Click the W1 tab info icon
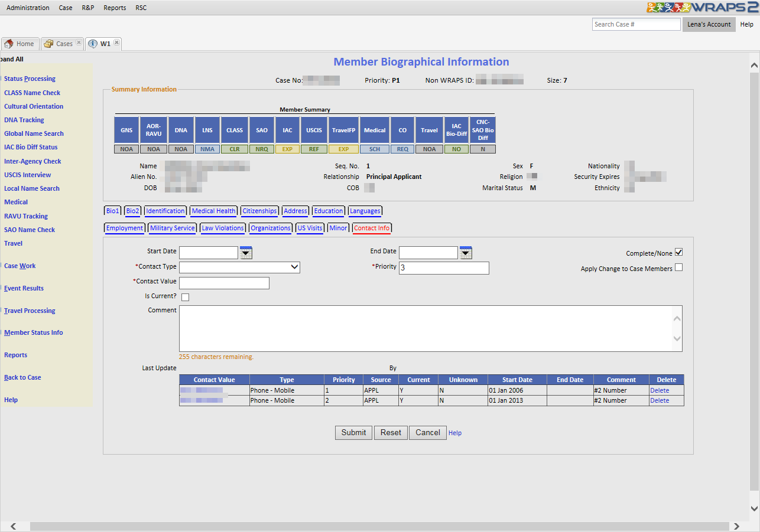 tap(93, 44)
